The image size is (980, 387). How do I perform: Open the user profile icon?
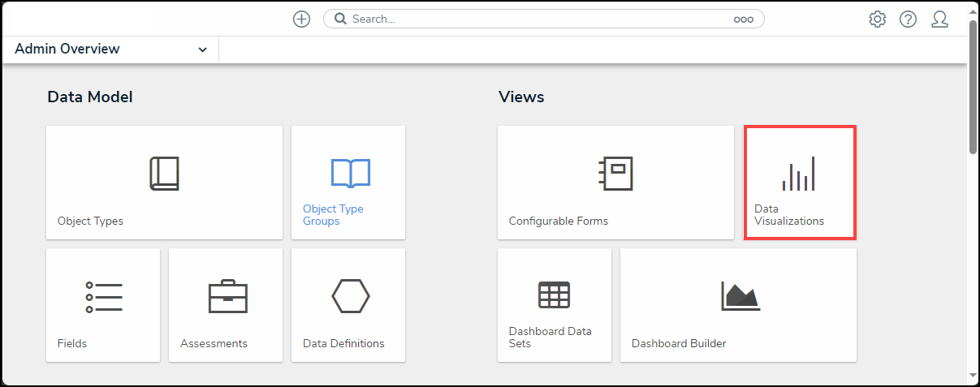pos(939,19)
